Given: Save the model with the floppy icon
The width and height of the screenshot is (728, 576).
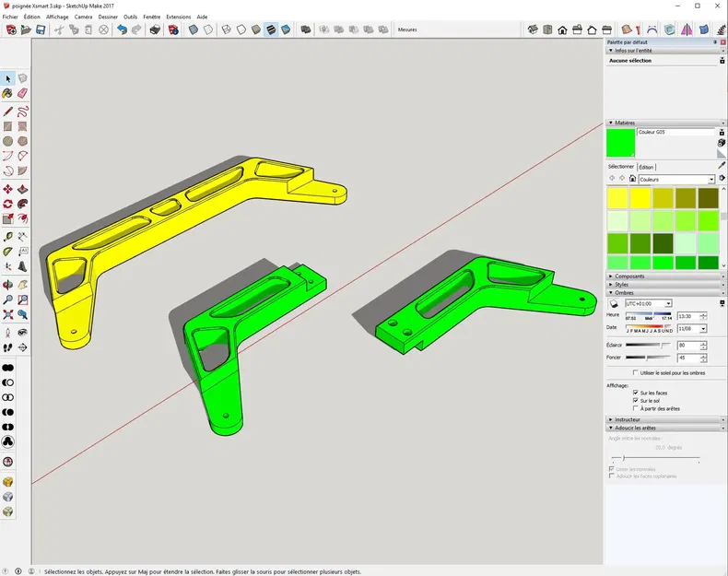Looking at the screenshot, I should coord(41,29).
